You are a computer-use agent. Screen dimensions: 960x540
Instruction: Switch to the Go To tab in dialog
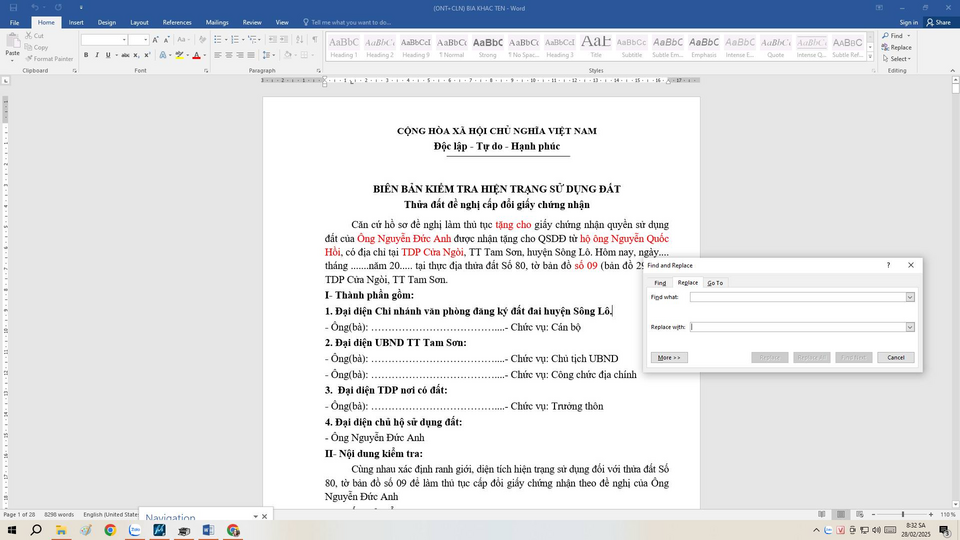[715, 283]
